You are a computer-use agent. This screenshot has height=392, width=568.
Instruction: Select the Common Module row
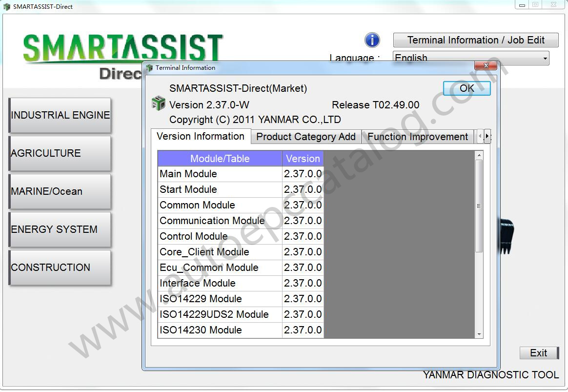241,205
